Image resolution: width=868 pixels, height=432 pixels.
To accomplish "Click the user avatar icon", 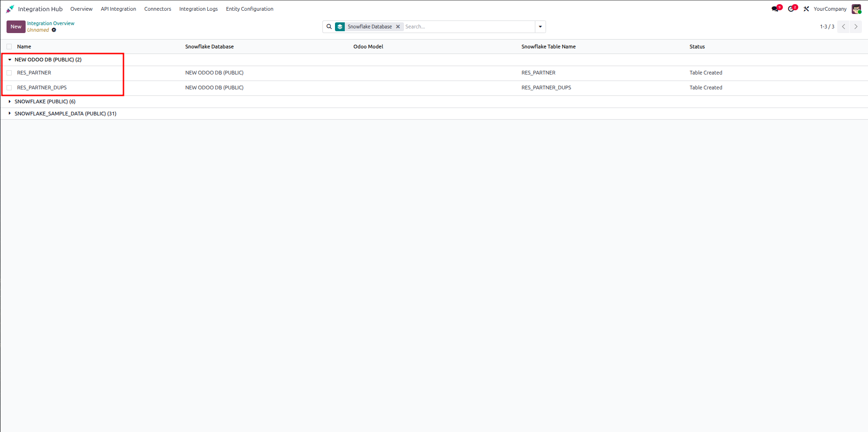I will point(856,9).
